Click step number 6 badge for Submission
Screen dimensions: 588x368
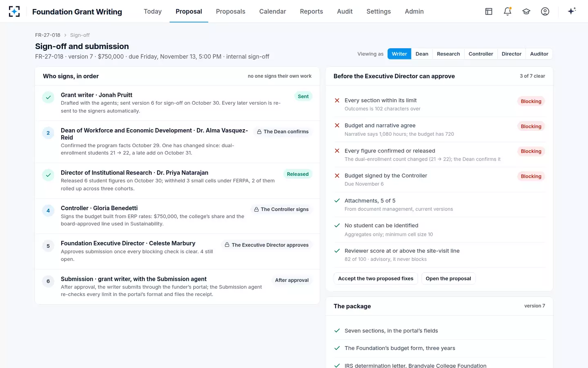click(48, 281)
